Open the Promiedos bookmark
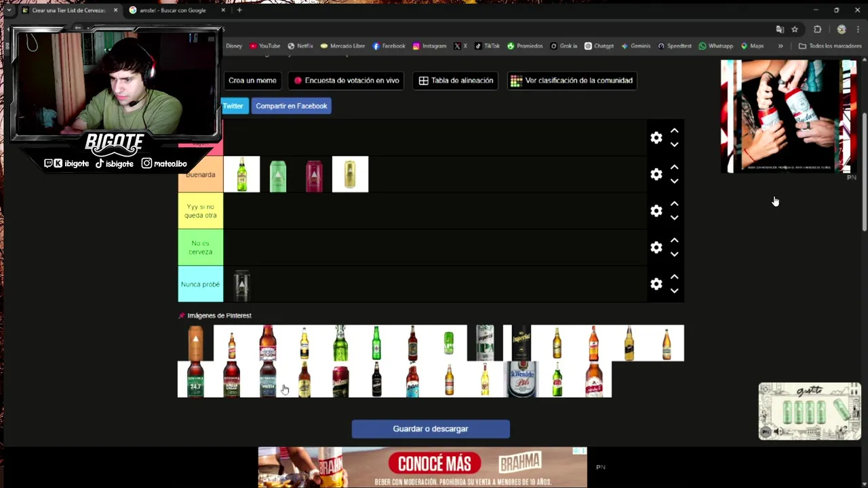This screenshot has height=488, width=868. (525, 46)
